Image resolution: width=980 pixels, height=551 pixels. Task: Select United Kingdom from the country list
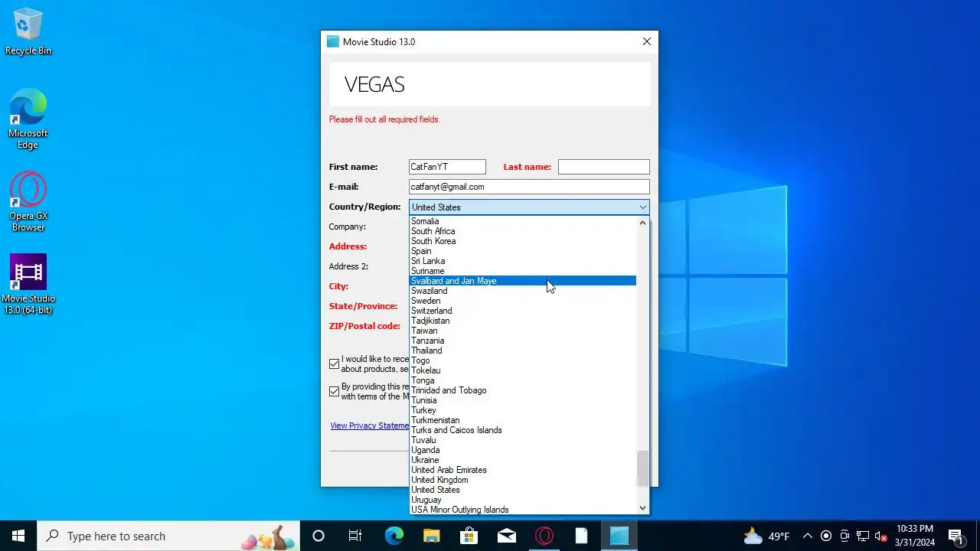pos(523,480)
